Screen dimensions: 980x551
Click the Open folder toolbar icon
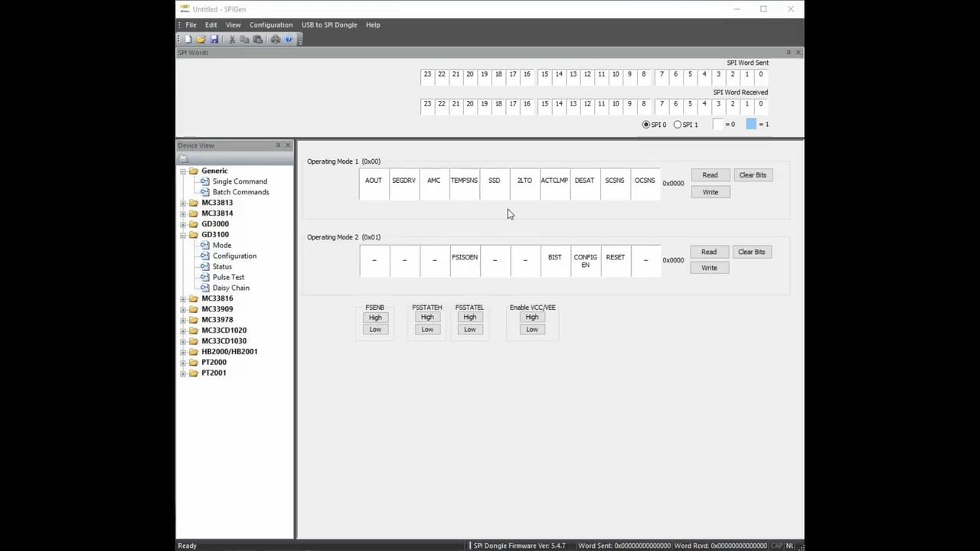(201, 39)
